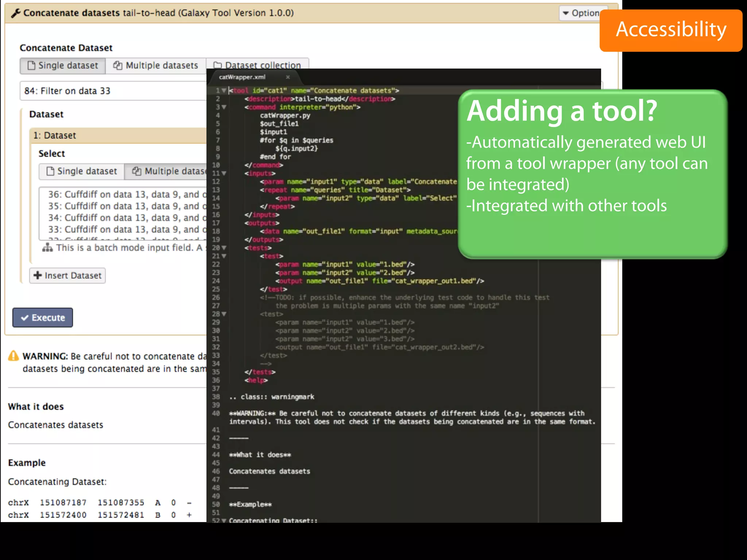Click '151572400' in the example table
The width and height of the screenshot is (747, 560).
[x=63, y=515]
